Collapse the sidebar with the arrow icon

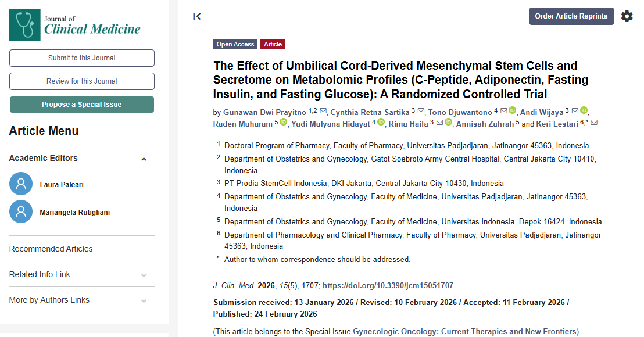point(197,16)
